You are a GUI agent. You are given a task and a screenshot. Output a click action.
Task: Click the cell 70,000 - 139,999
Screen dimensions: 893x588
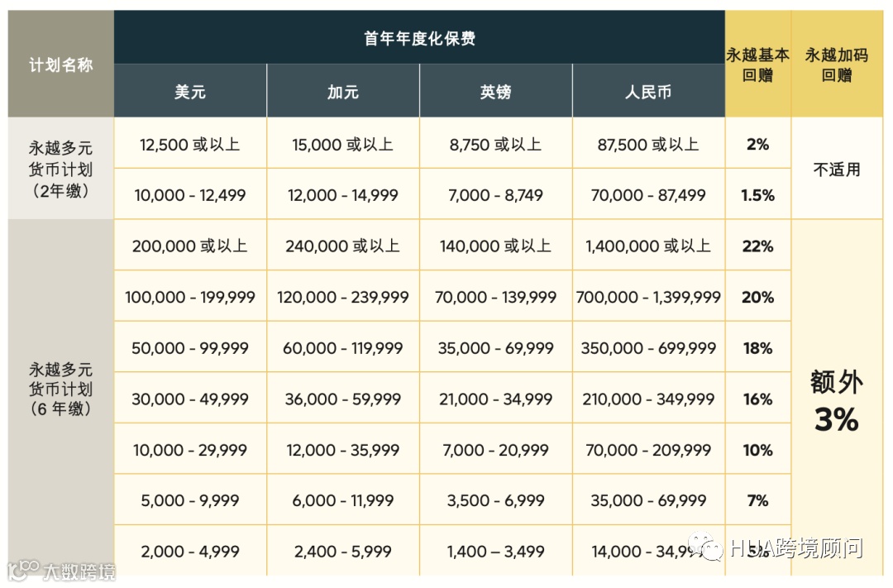[x=495, y=296]
